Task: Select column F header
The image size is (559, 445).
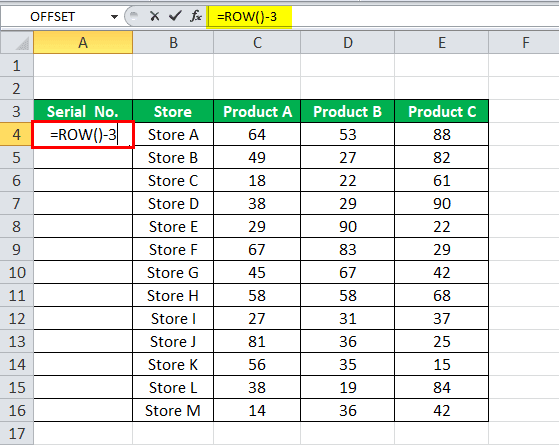Action: coord(524,42)
